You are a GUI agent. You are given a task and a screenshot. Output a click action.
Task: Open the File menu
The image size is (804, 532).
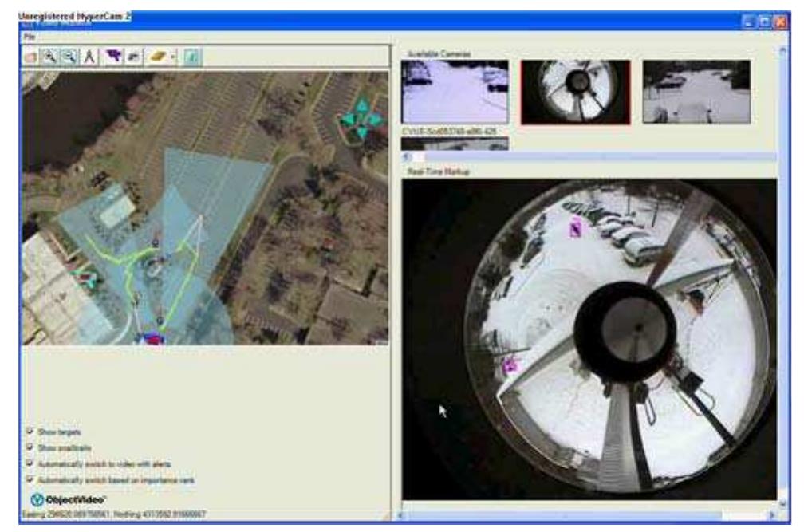(30, 37)
